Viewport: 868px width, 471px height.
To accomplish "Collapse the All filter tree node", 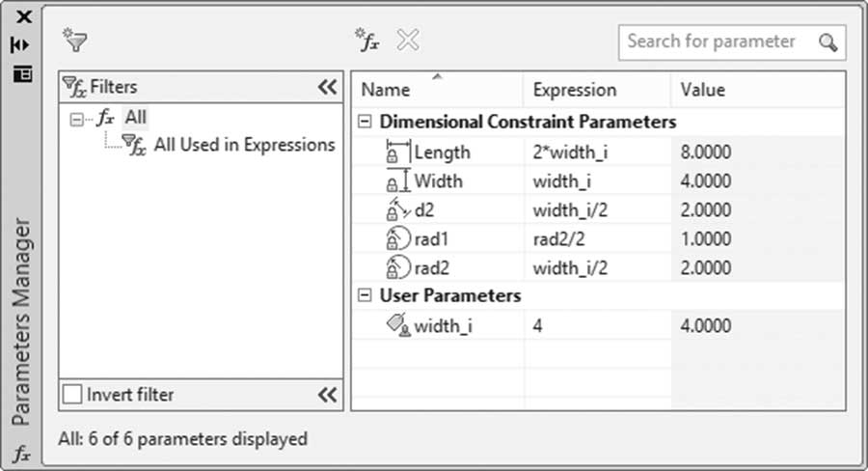I will coord(76,119).
